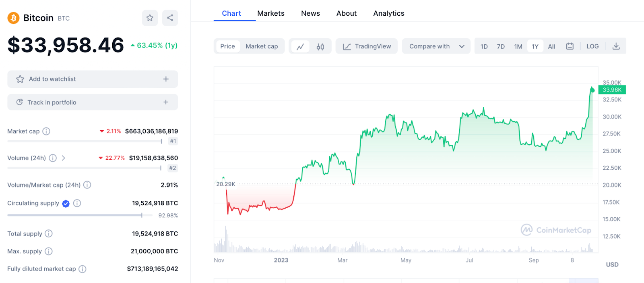The width and height of the screenshot is (644, 283).
Task: Download chart data icon
Action: click(x=616, y=46)
